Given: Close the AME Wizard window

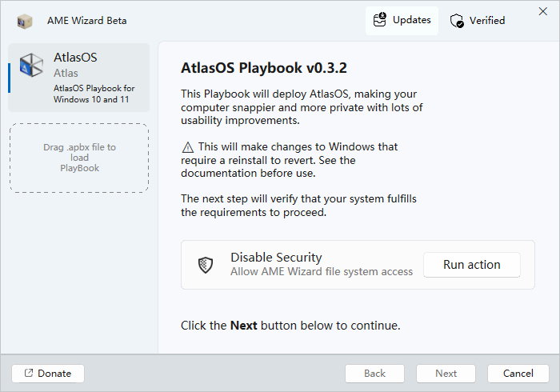Looking at the screenshot, I should pyautogui.click(x=543, y=11).
